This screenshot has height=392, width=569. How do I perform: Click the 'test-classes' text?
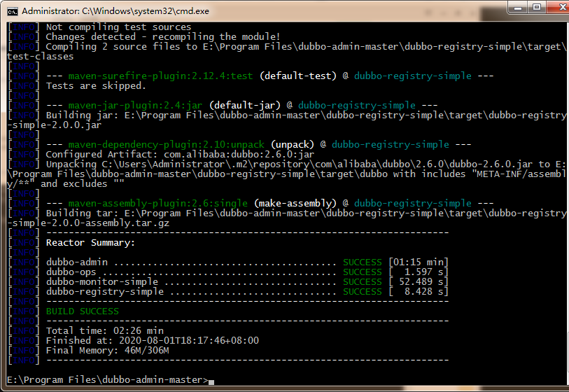[x=41, y=57]
